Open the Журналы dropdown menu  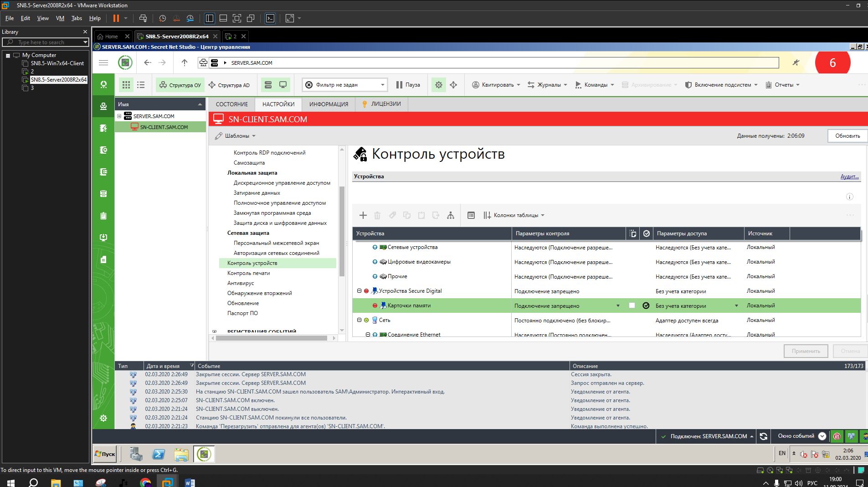click(547, 85)
